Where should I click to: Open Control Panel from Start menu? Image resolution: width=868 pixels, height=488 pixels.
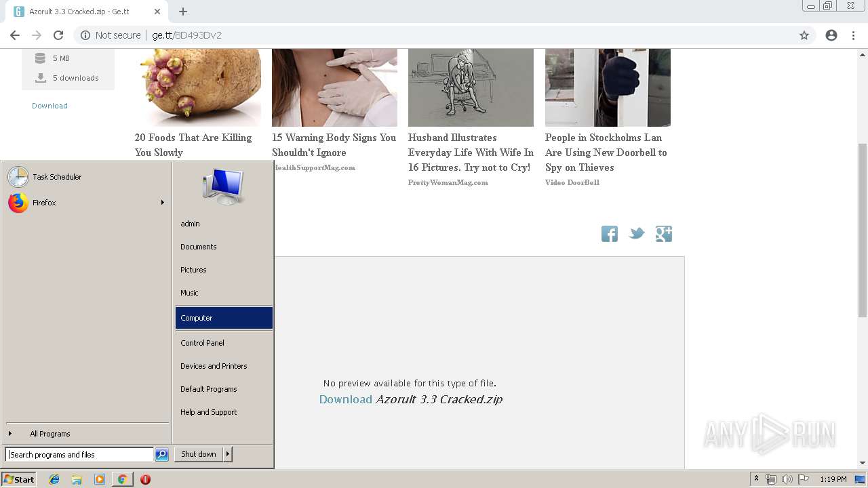point(224,343)
